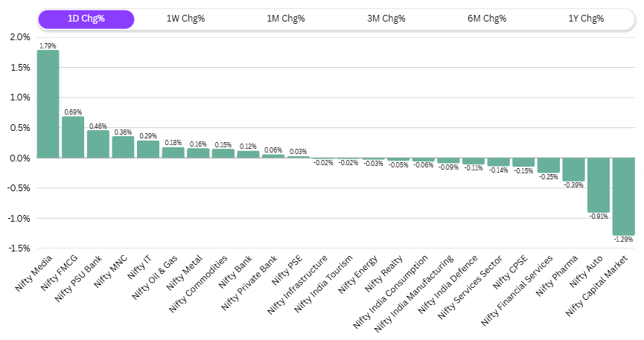Switch to 6M Chg% period
The height and width of the screenshot is (340, 644).
click(485, 19)
